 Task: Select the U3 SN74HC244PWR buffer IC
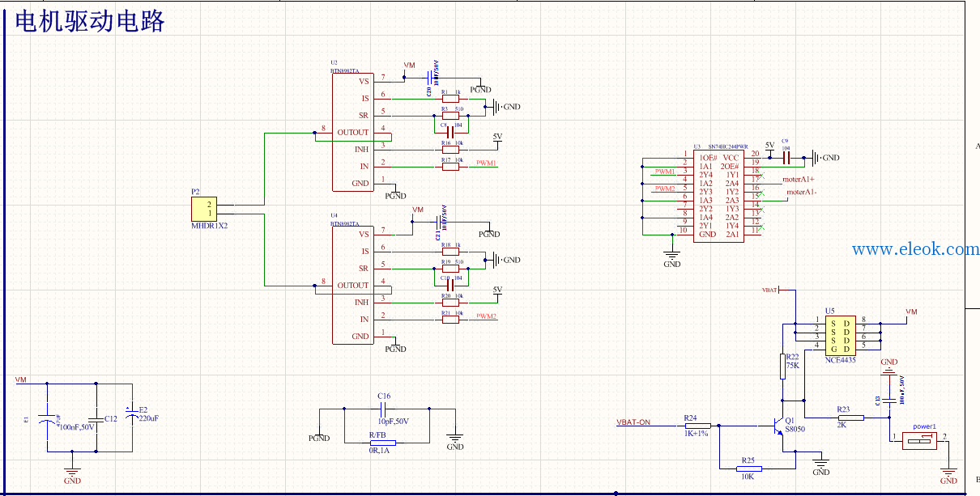pos(719,195)
